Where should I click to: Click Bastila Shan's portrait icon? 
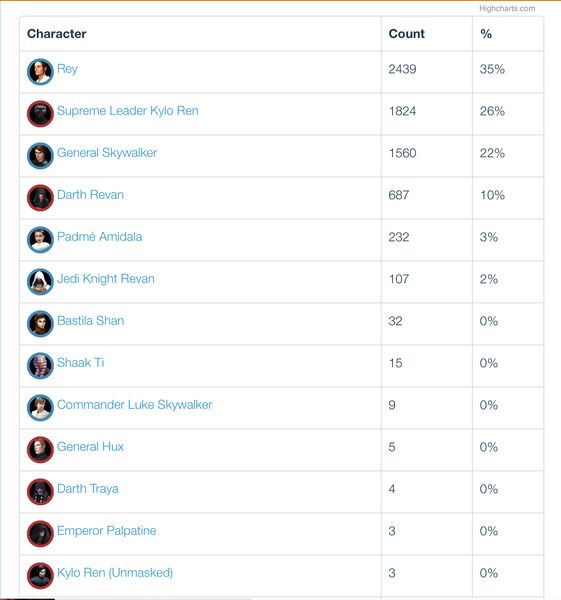(x=40, y=324)
